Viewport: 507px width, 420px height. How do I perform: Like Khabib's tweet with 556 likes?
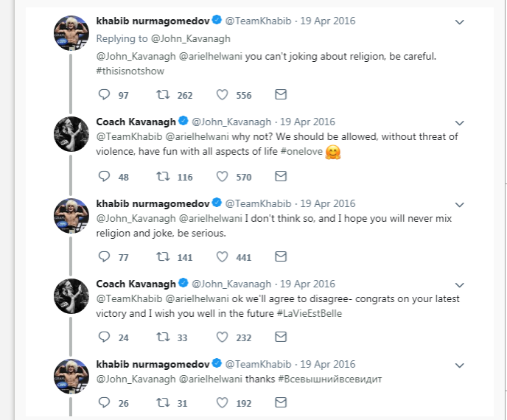(x=223, y=95)
